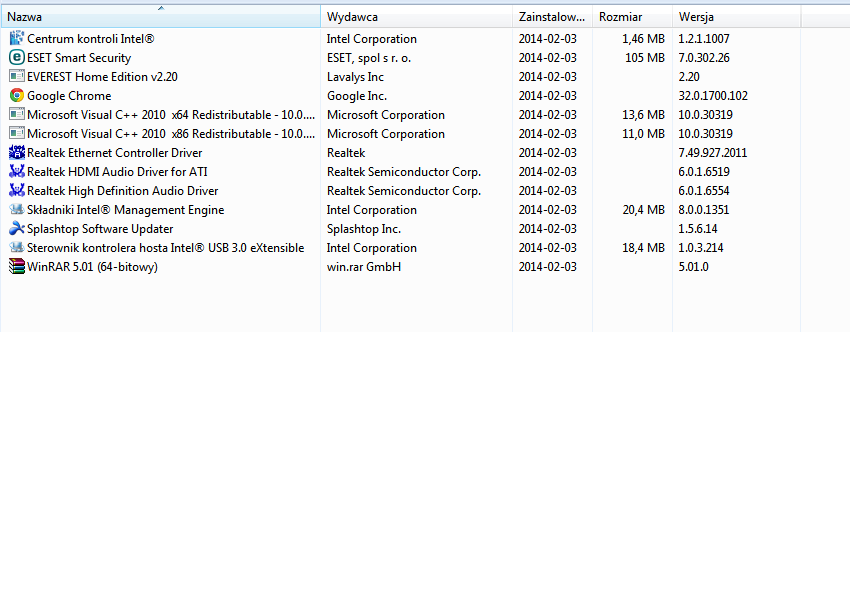This screenshot has width=850, height=614.
Task: Select Microsoft Visual C++ 2010 x64 Redistributable
Action: [171, 115]
